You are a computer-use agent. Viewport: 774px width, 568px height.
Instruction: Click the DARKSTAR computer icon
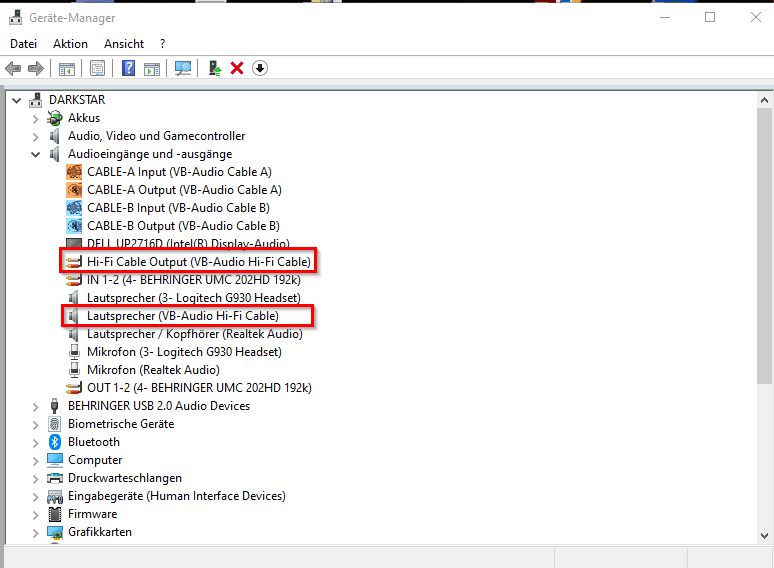[x=36, y=100]
